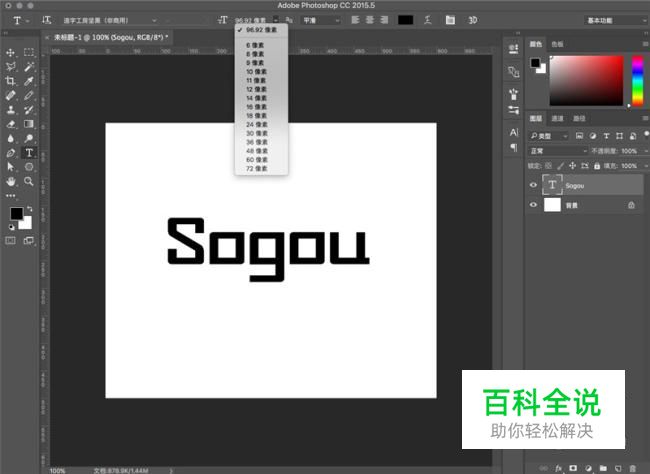This screenshot has width=650, height=474.
Task: Click the Create warped text icon
Action: (428, 20)
